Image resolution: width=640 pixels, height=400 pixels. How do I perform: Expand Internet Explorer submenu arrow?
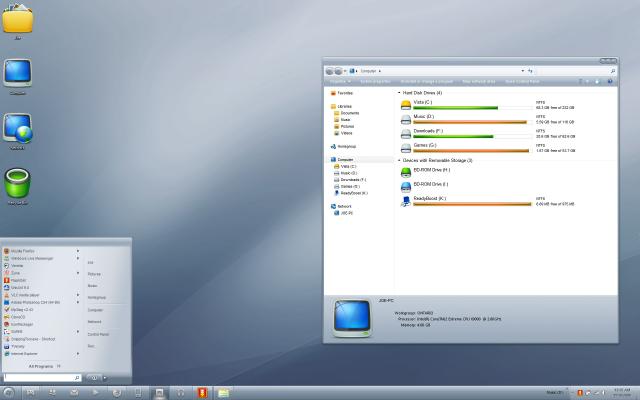(x=78, y=353)
